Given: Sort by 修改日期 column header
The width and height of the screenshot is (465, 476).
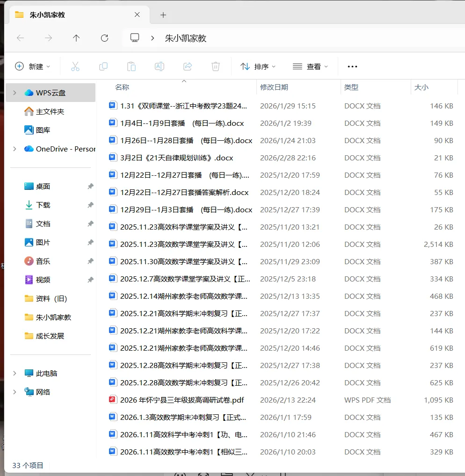Looking at the screenshot, I should (274, 87).
